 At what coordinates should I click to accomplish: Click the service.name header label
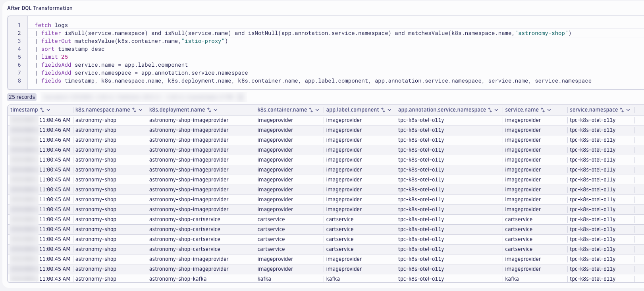(522, 110)
